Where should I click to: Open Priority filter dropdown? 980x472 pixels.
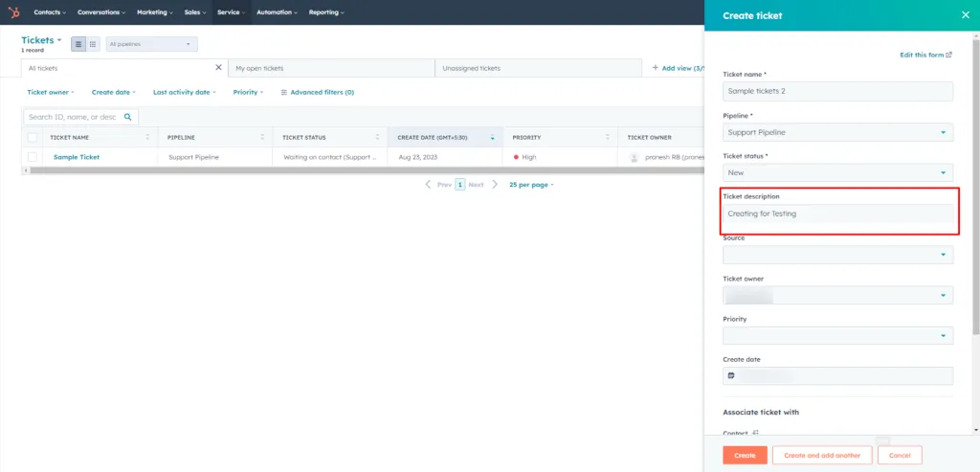point(248,92)
